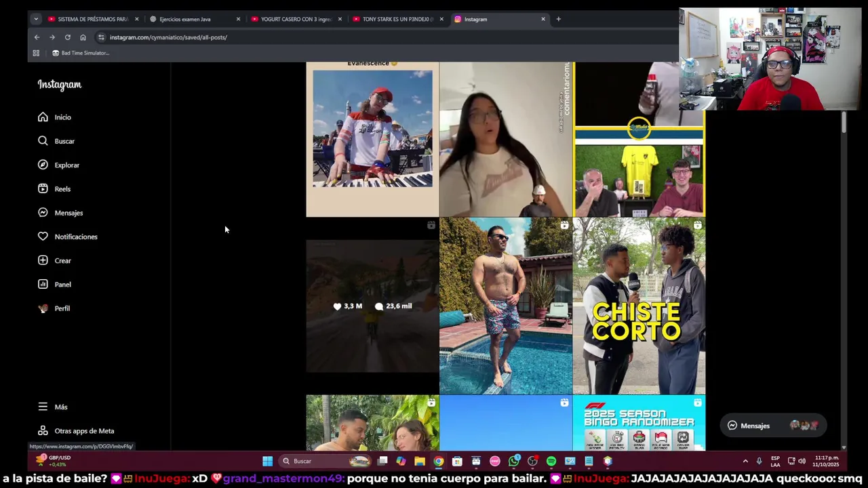Open Bad Time Simulator bookmark
The width and height of the screenshot is (868, 488).
[x=81, y=53]
